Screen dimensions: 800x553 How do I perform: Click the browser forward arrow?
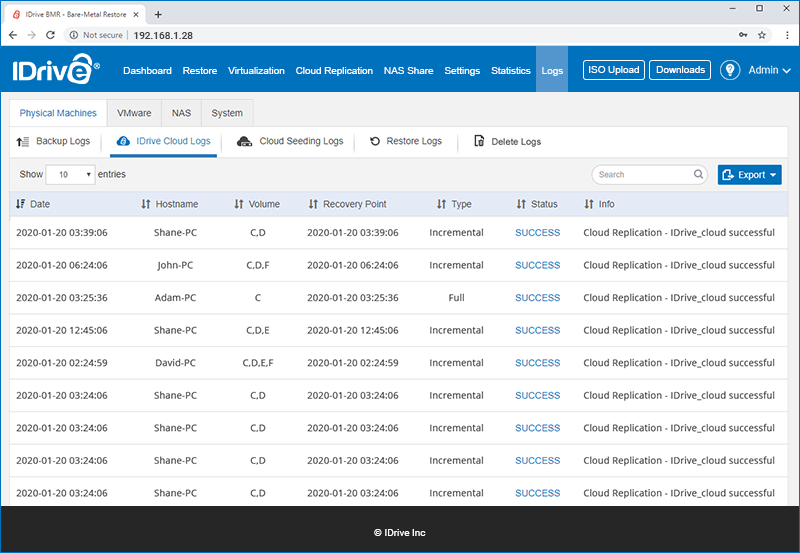32,35
